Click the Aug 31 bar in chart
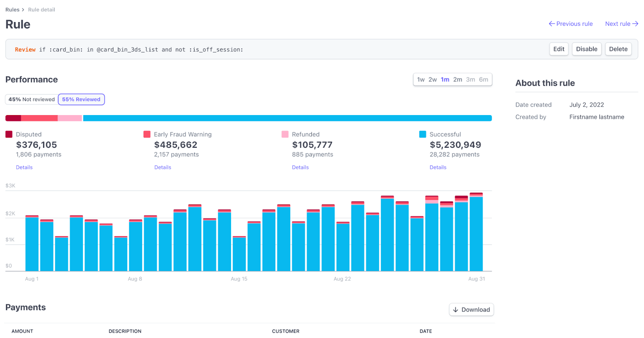This screenshot has height=338, width=644. pyautogui.click(x=476, y=233)
